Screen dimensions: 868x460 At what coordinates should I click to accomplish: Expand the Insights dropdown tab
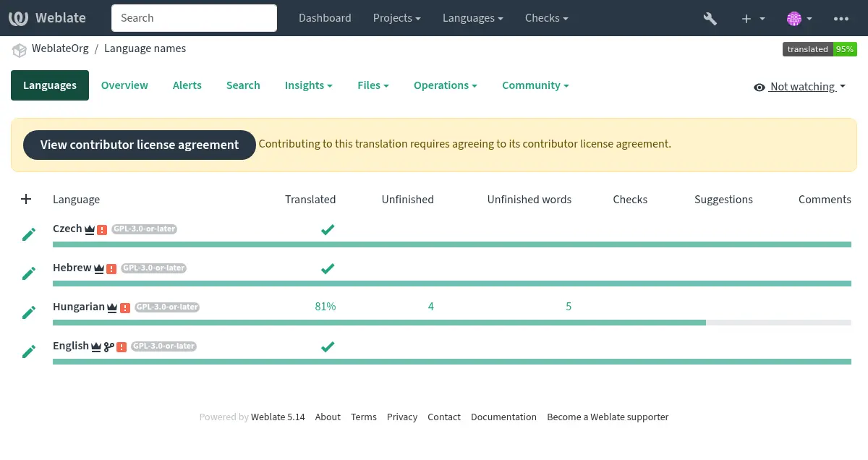tap(309, 85)
